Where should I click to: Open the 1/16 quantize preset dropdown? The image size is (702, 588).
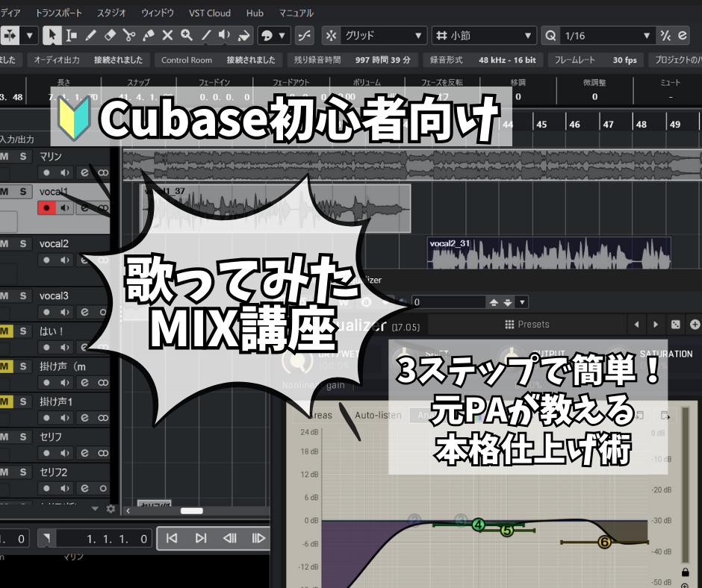[607, 35]
